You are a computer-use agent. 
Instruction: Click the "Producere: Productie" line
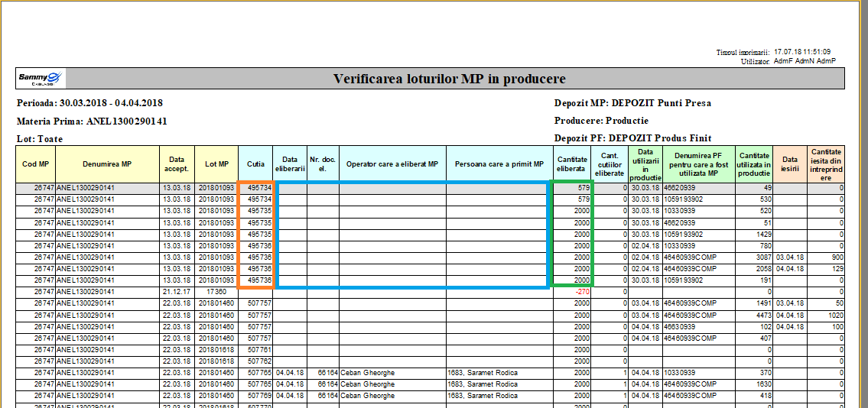601,121
